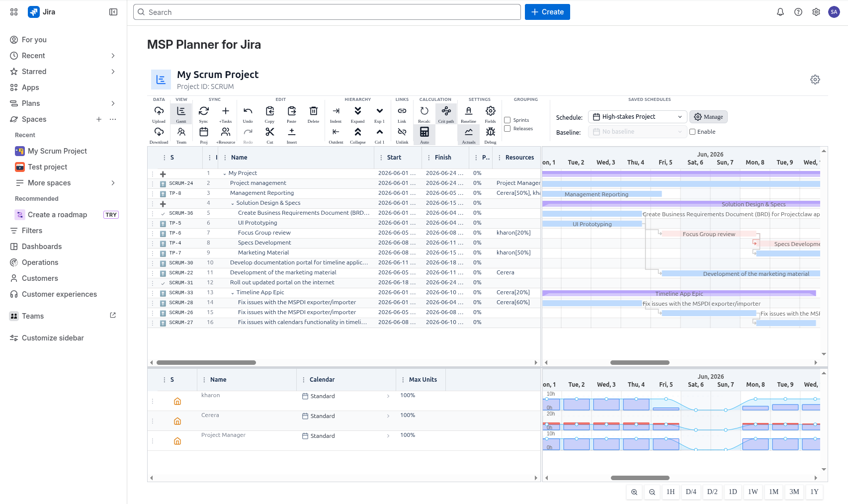
Task: Collapse the Solution Design & Specs group
Action: tap(233, 203)
